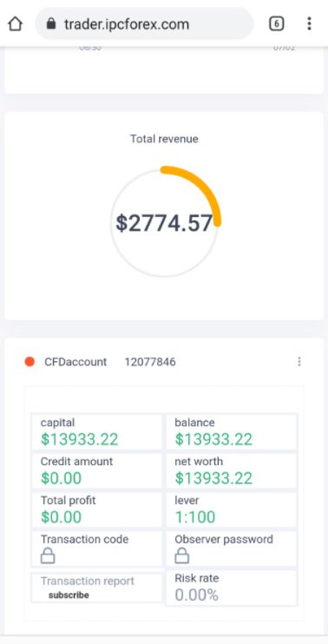Click the Risk rate 0.00% cell
Image resolution: width=328 pixels, height=644 pixels.
point(231,588)
